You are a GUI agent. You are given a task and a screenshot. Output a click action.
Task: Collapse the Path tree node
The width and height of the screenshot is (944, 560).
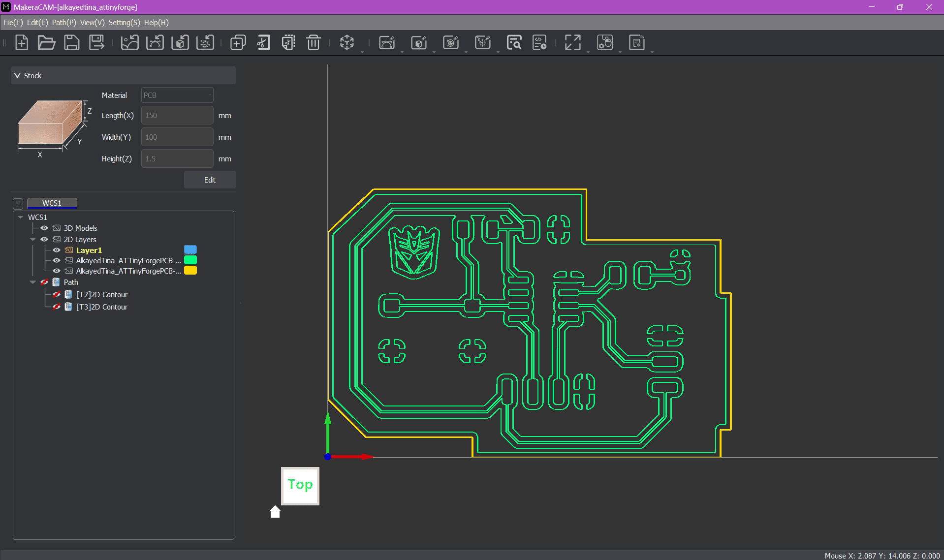32,282
